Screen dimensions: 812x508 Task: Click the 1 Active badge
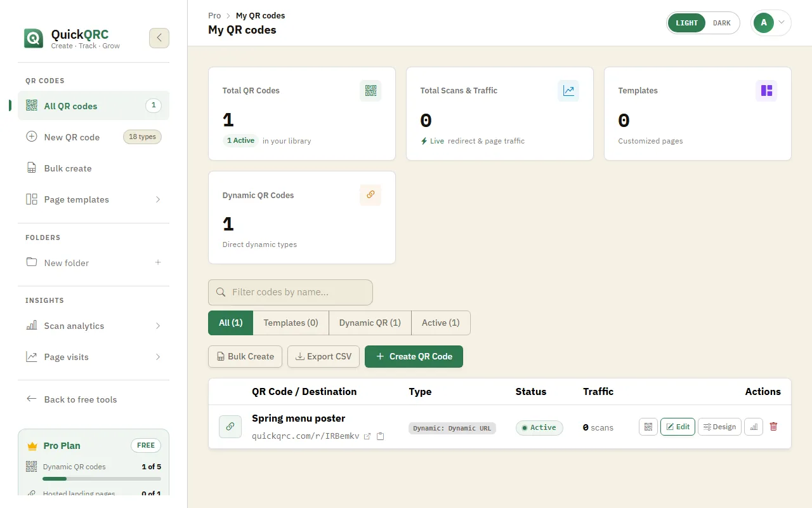240,141
